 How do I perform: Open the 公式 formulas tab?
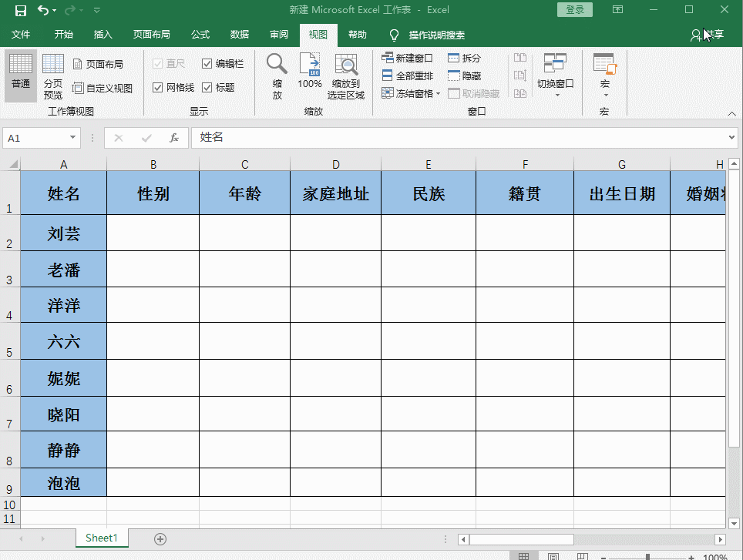(x=200, y=35)
